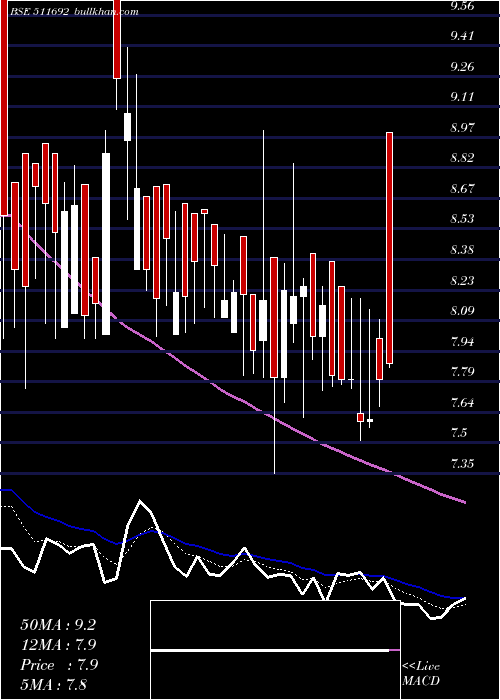This screenshot has height=700, width=500.
Task: Select the 7.94 price axis label
Action: (x=462, y=342)
